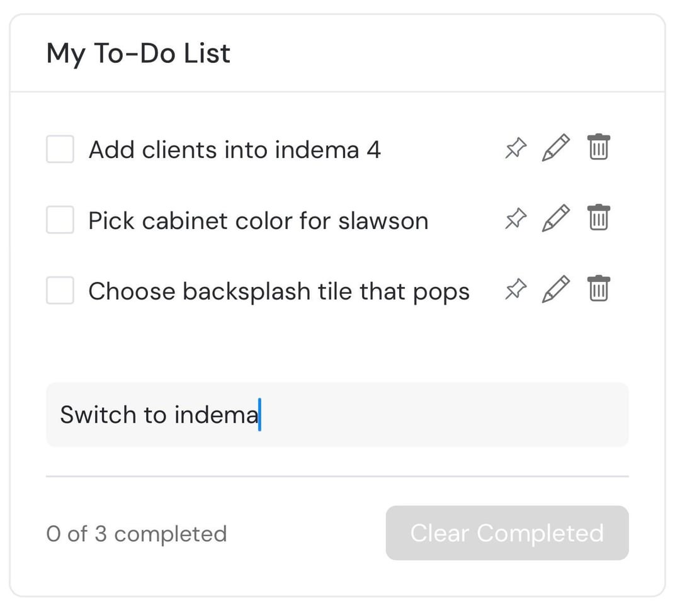
Task: Pin the 'Pick cabinet color for slawson' task
Action: 516,219
